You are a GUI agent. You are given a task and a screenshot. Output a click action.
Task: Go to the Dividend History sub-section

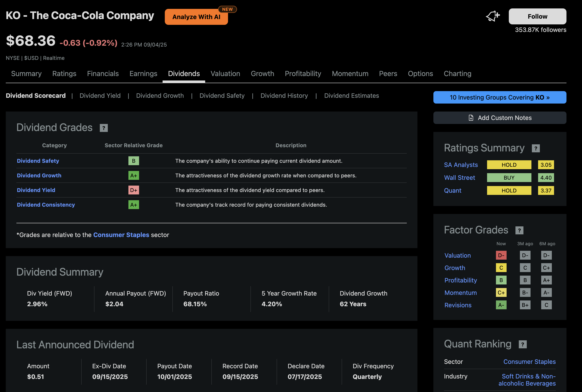click(x=284, y=96)
